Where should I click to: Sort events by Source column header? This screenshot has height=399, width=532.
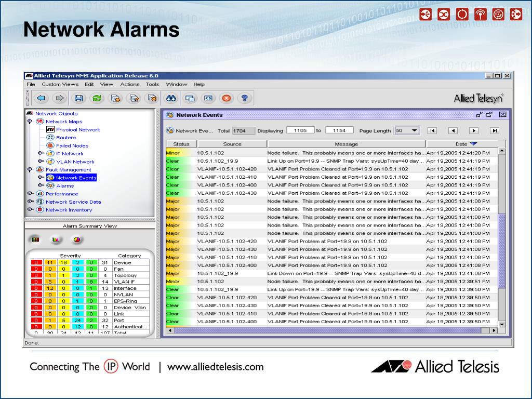pos(232,144)
